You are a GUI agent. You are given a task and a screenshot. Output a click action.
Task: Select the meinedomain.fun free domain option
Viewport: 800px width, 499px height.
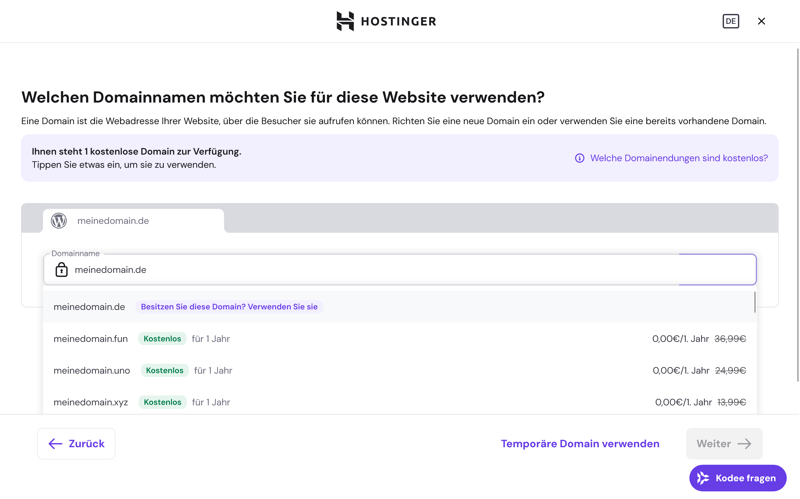click(x=90, y=339)
